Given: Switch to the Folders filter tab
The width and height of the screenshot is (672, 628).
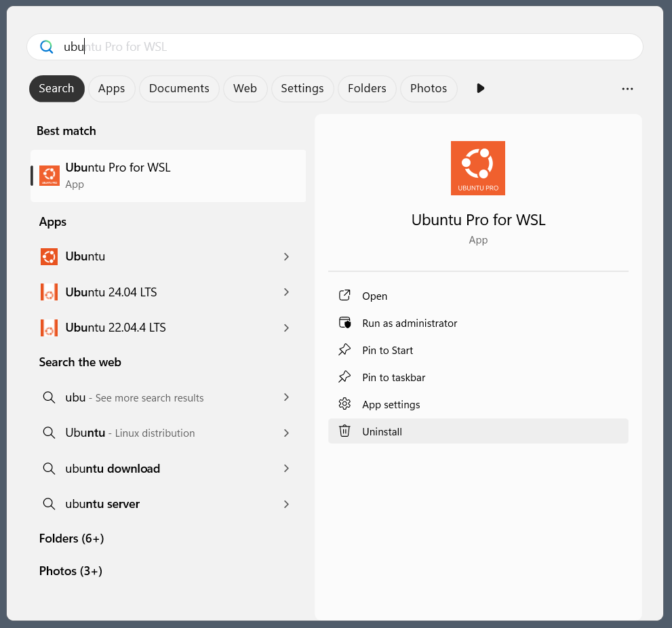Looking at the screenshot, I should tap(367, 89).
